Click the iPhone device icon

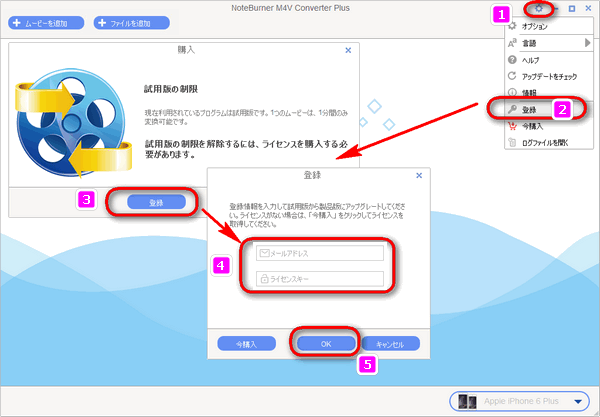click(x=467, y=401)
